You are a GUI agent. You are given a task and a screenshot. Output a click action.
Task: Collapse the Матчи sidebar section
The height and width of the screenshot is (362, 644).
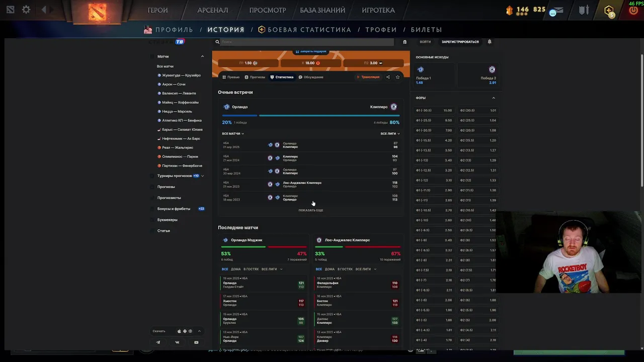[x=202, y=56]
